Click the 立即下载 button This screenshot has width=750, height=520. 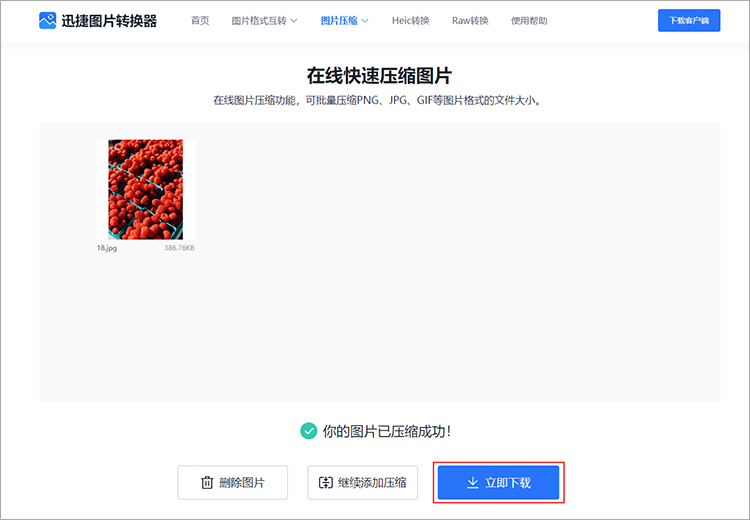click(x=498, y=482)
